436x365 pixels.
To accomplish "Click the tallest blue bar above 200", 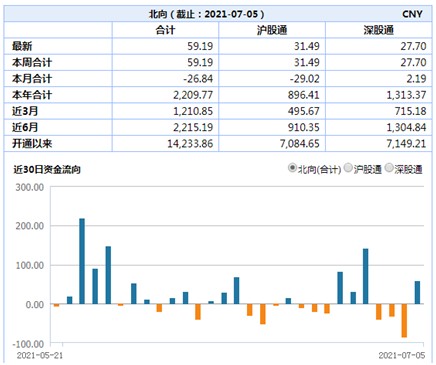I will [82, 261].
